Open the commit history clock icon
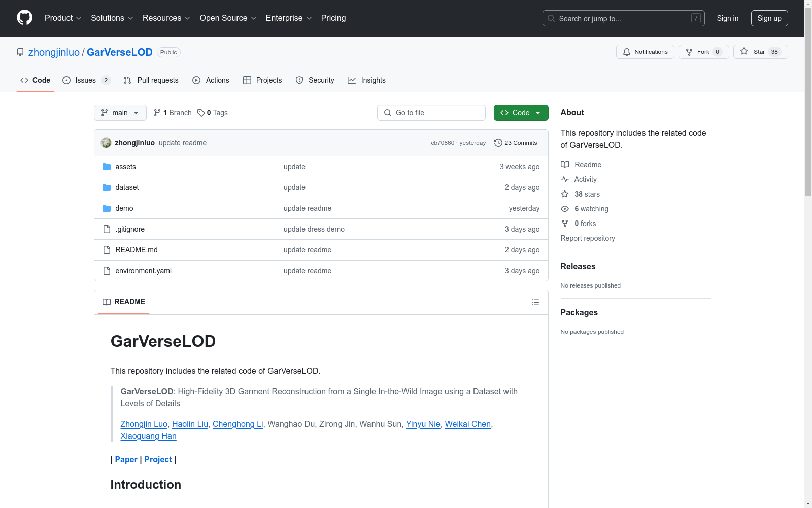This screenshot has width=812, height=508. [498, 143]
